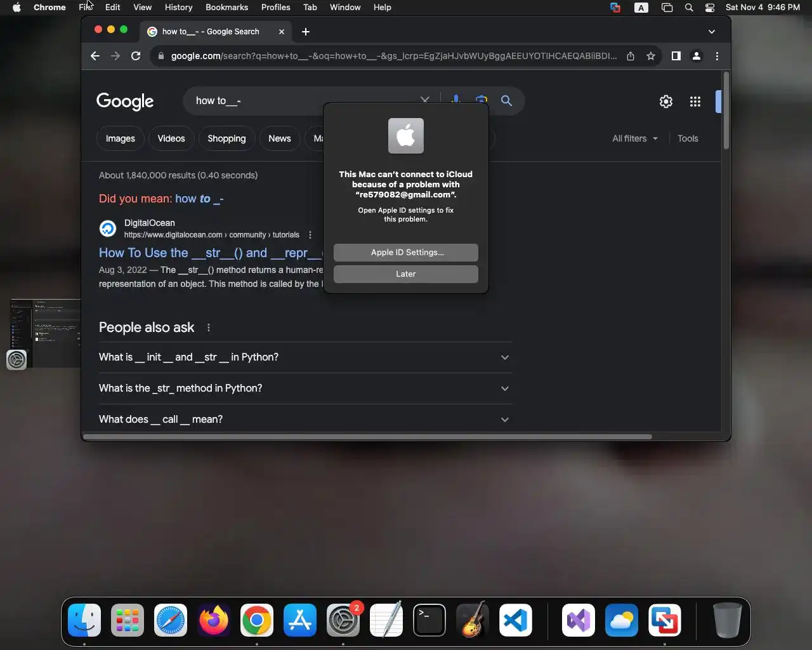
Task: Click the Google logo
Action: pyautogui.click(x=125, y=102)
